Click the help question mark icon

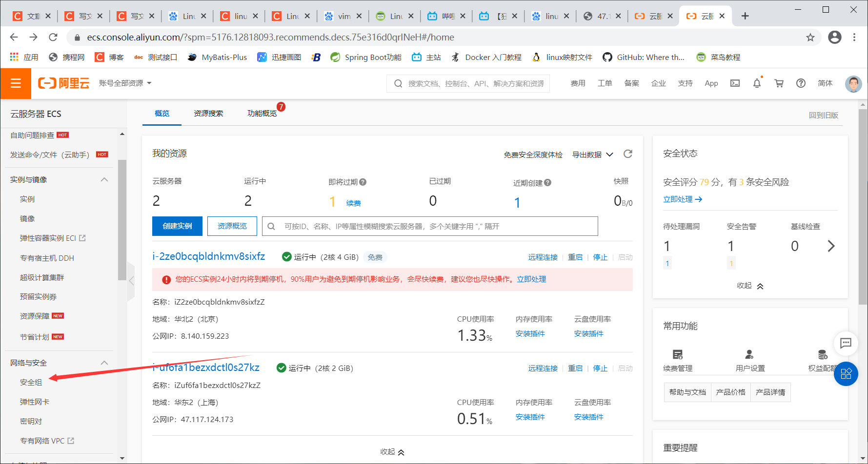point(801,83)
